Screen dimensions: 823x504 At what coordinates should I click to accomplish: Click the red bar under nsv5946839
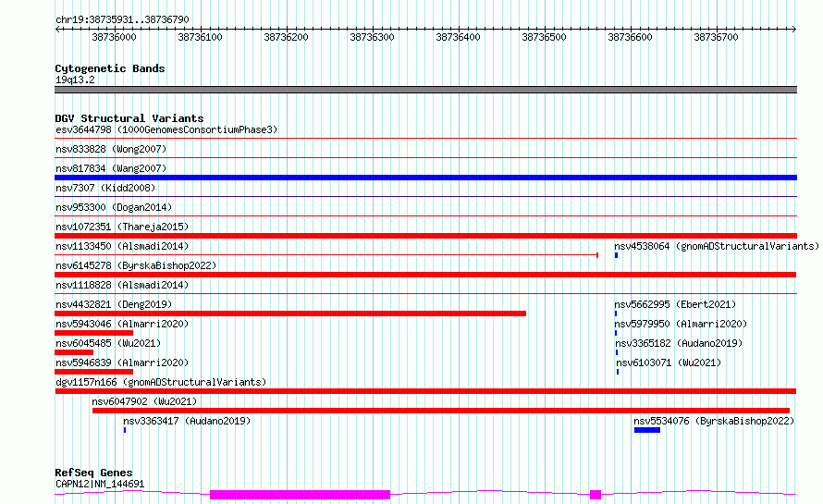[94, 372]
